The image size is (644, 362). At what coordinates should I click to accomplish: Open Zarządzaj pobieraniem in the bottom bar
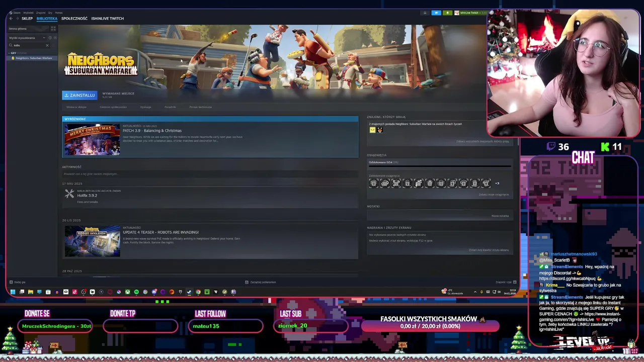[x=261, y=282]
